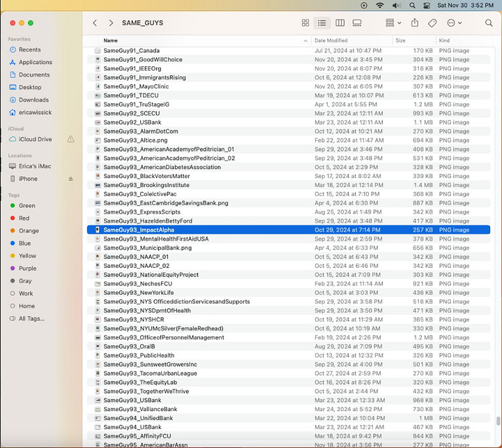Select file SameGuy93_OralB

pos(289,346)
